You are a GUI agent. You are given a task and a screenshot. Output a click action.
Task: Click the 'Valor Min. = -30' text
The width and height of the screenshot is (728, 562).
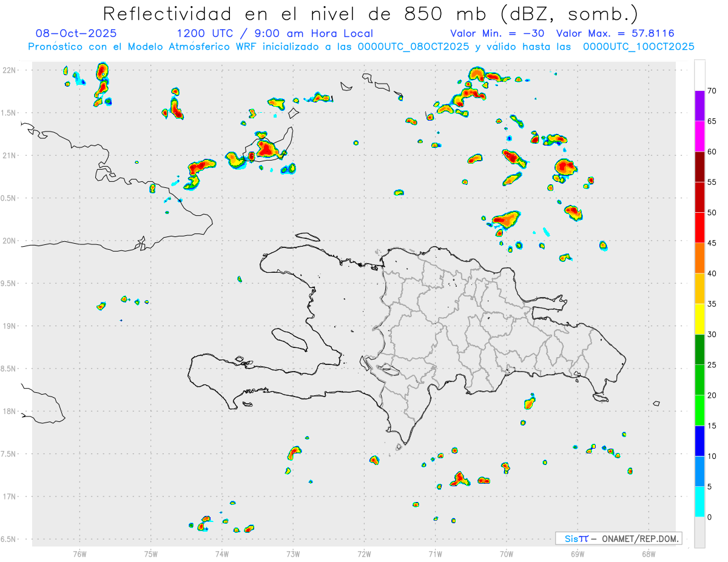point(497,34)
